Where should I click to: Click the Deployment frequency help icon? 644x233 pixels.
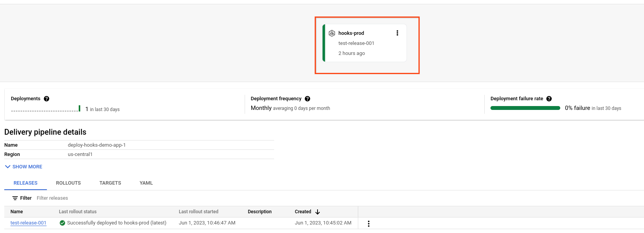point(307,99)
